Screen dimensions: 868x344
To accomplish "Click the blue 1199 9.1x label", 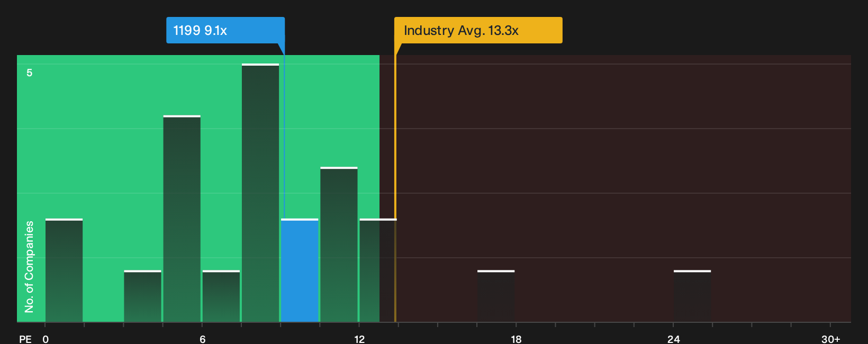I will 225,30.
